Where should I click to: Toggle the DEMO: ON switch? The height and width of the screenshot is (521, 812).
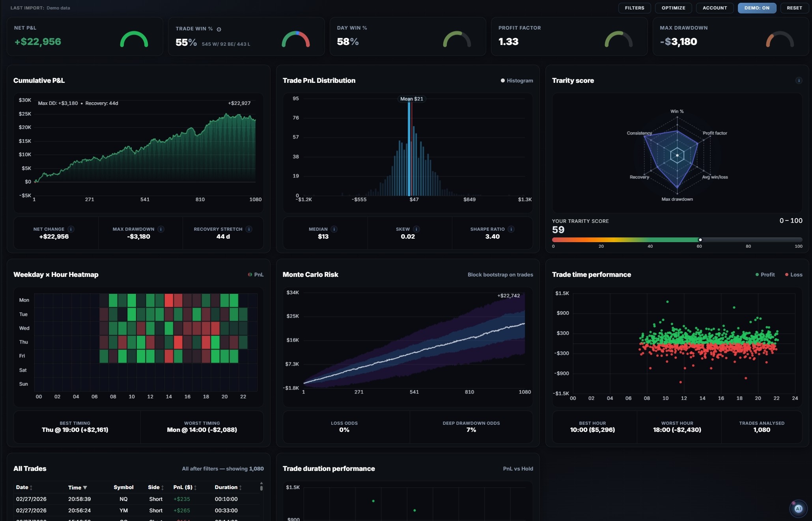(x=757, y=8)
